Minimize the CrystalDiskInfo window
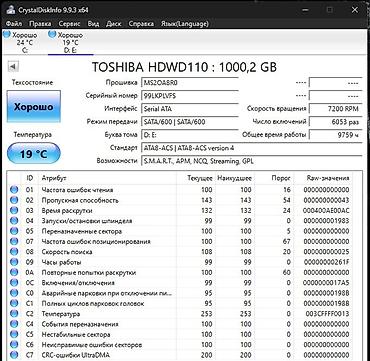The height and width of the screenshot is (361, 370). 305,10
